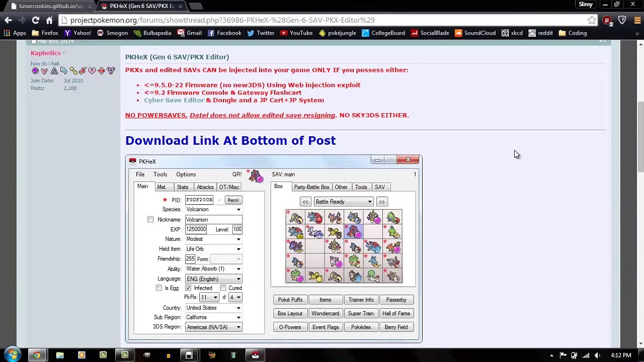Image resolution: width=644 pixels, height=362 pixels.
Task: Click the Windows Start orb
Action: coord(12,355)
